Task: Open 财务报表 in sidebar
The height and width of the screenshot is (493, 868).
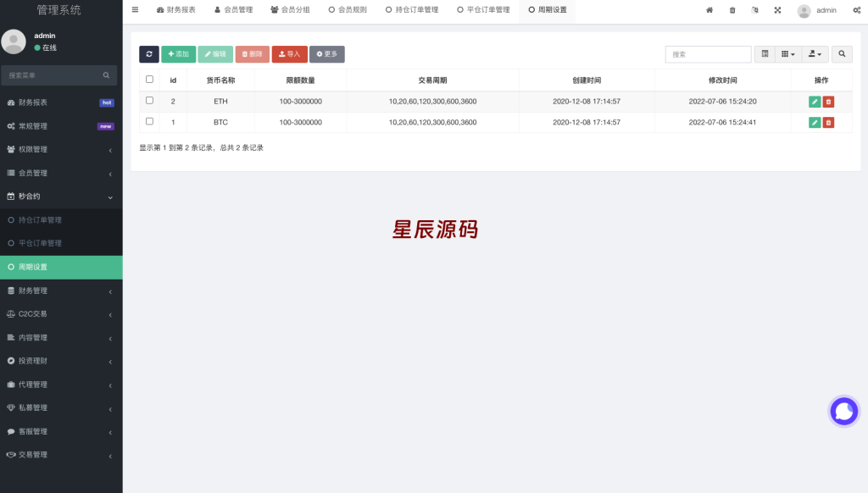Action: coord(61,102)
